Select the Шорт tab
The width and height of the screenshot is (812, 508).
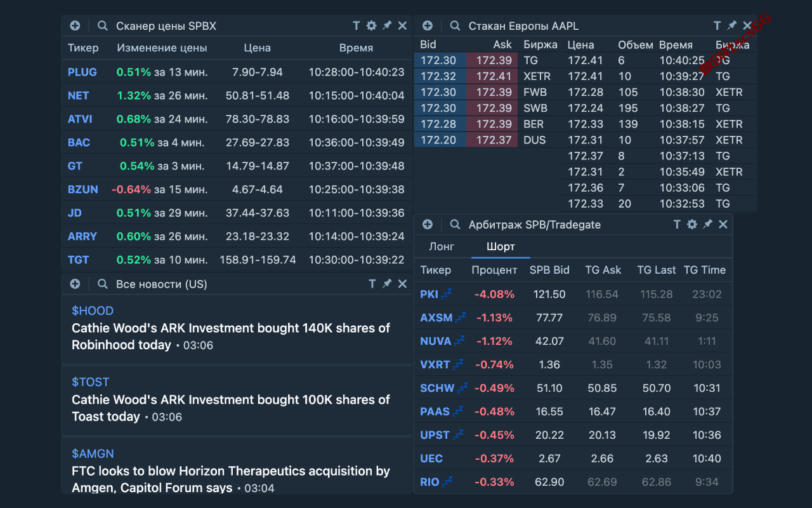pyautogui.click(x=501, y=246)
